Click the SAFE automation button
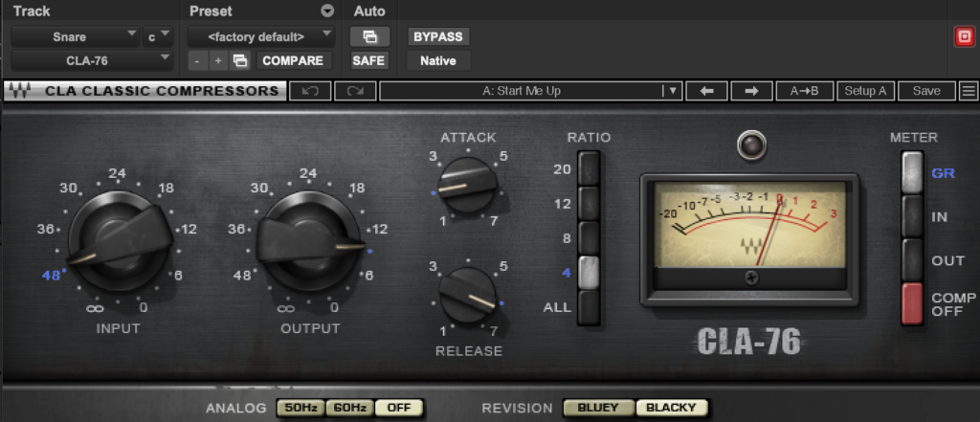 coord(369,60)
